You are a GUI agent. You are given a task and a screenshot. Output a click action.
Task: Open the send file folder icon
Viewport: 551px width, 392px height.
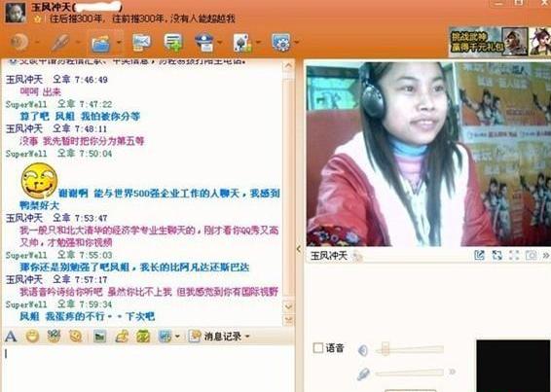[101, 43]
